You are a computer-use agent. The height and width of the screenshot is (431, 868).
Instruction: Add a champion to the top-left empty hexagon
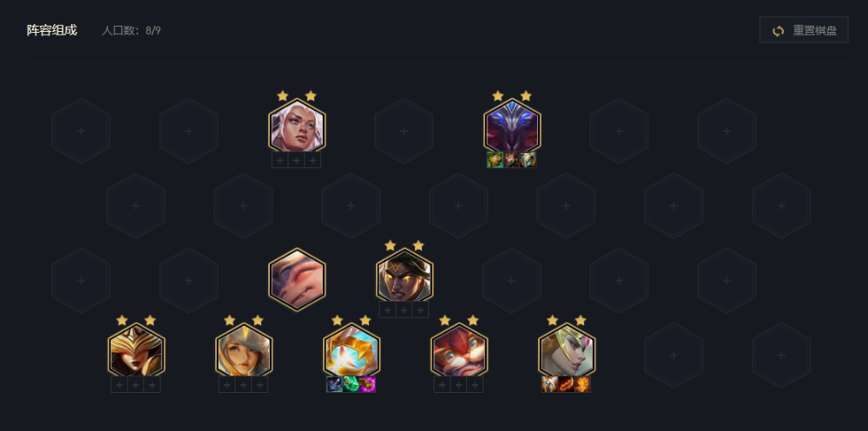pyautogui.click(x=82, y=131)
